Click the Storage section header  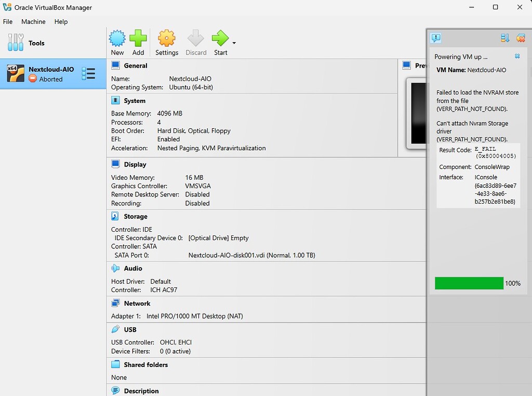coord(136,216)
